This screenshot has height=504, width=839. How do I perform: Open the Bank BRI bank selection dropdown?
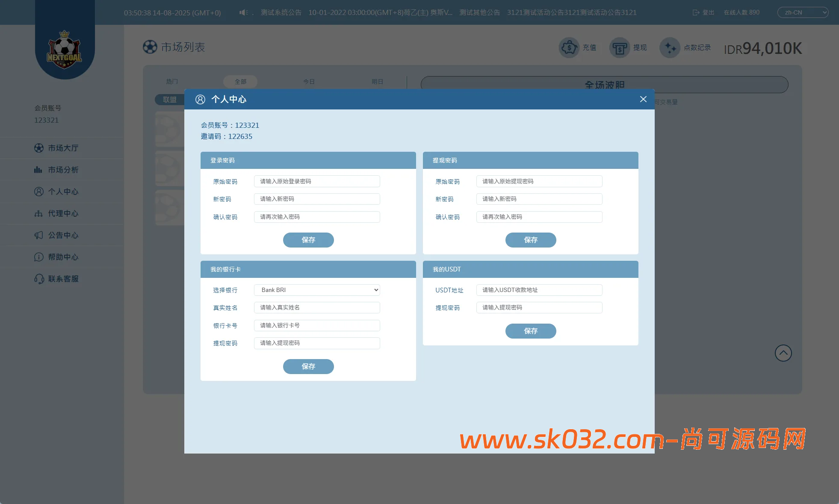[x=316, y=290]
